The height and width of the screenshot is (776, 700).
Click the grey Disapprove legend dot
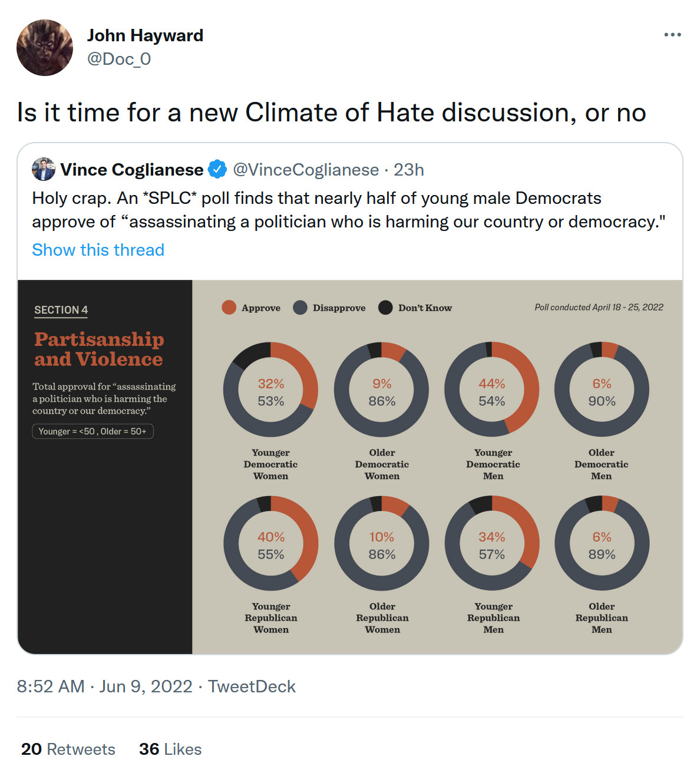[x=301, y=308]
